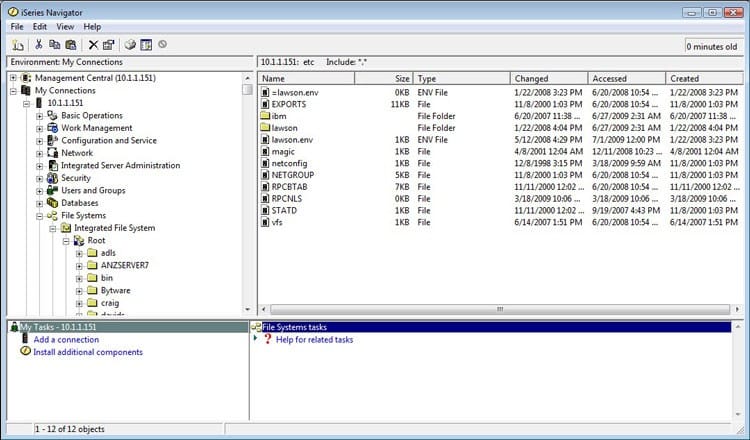This screenshot has width=750, height=440.
Task: Collapse File Systems node
Action: tap(40, 216)
